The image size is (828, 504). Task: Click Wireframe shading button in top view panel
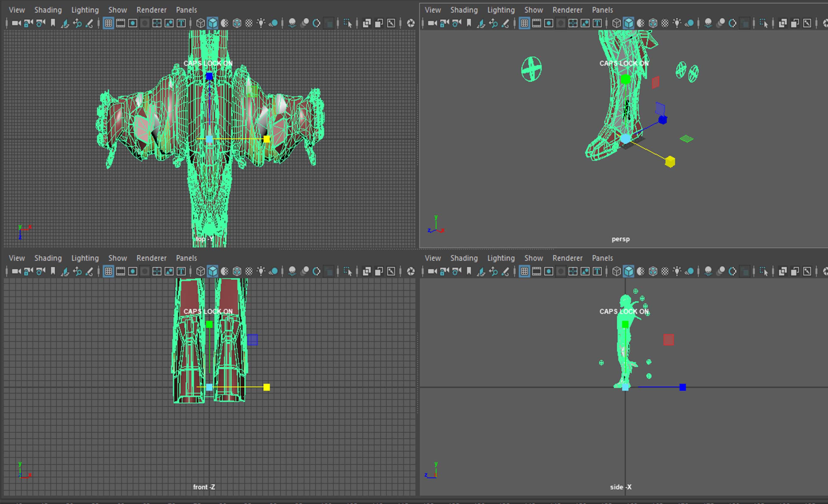point(201,23)
